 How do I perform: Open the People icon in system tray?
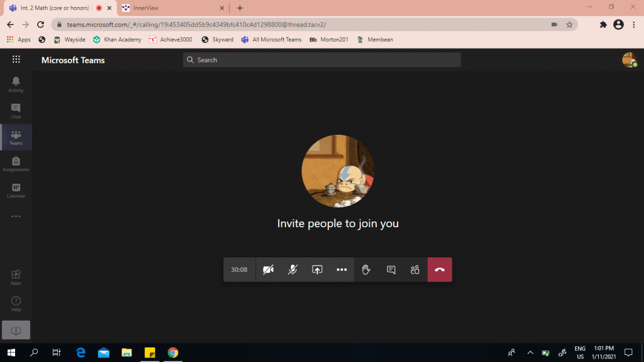pyautogui.click(x=512, y=352)
